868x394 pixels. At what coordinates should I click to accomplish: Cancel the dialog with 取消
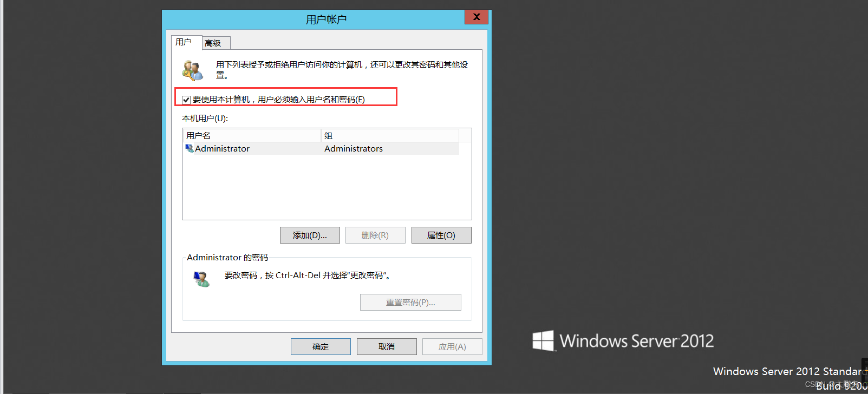point(387,347)
